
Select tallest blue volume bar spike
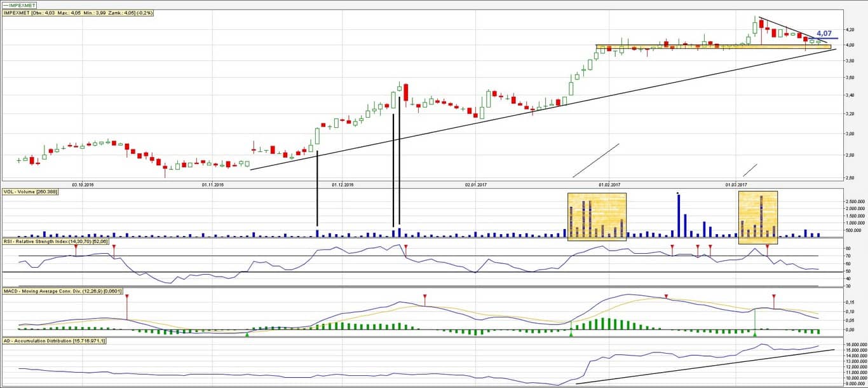point(679,216)
